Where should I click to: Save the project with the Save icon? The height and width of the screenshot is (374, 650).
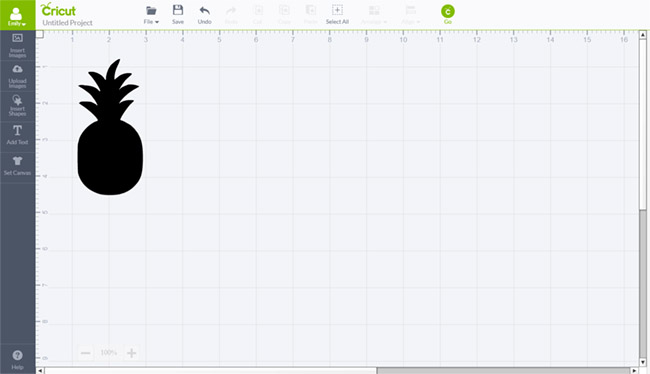[178, 15]
